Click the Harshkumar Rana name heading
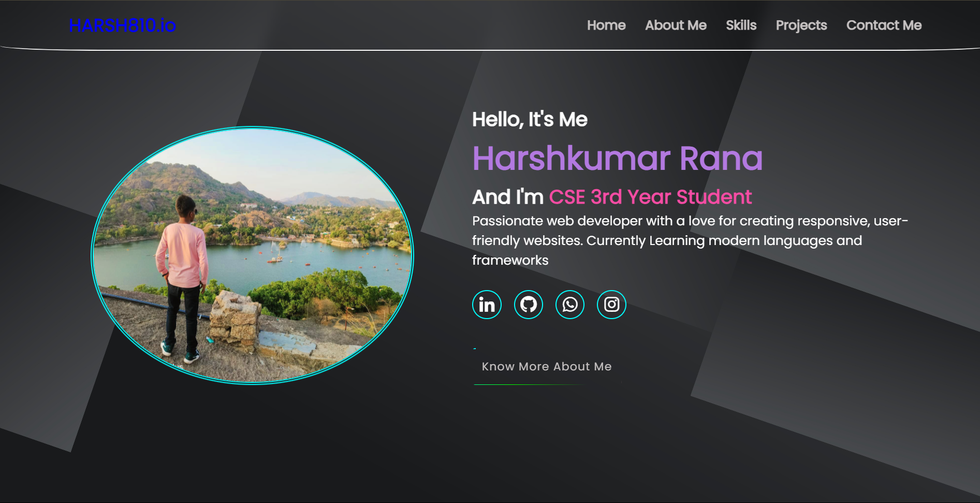This screenshot has width=980, height=503. tap(617, 158)
